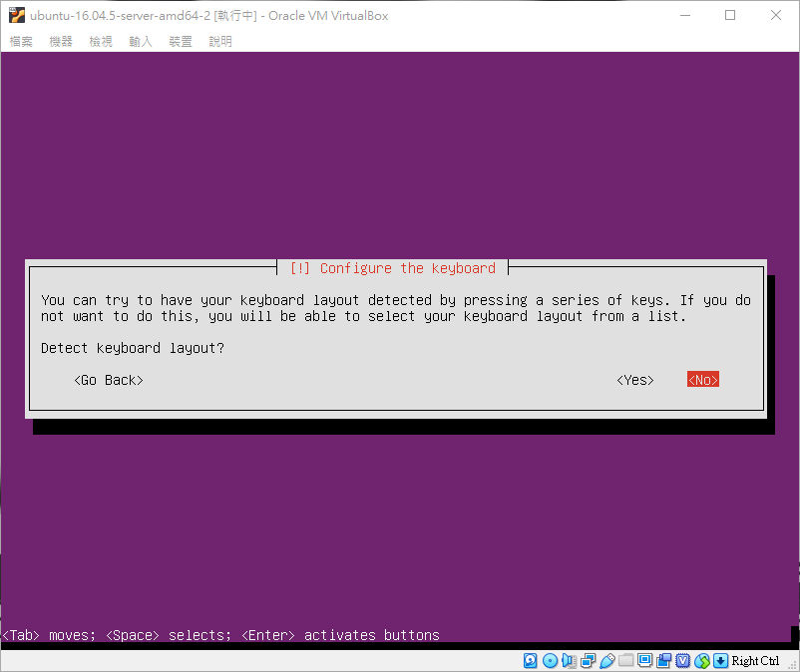The height and width of the screenshot is (672, 800).
Task: Click the optical disc status icon
Action: point(550,661)
